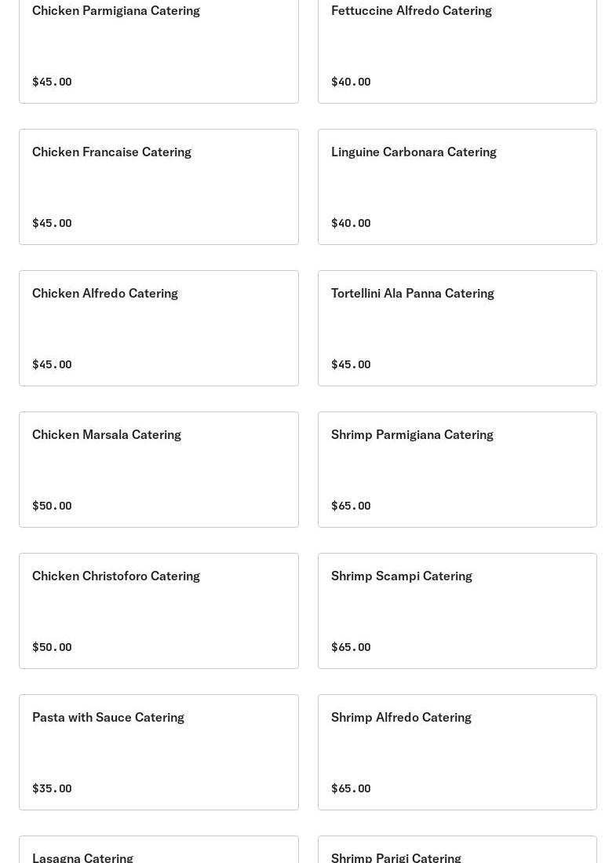
Task: Click Shrimp Parmigiana Catering card
Action: pyautogui.click(x=457, y=469)
